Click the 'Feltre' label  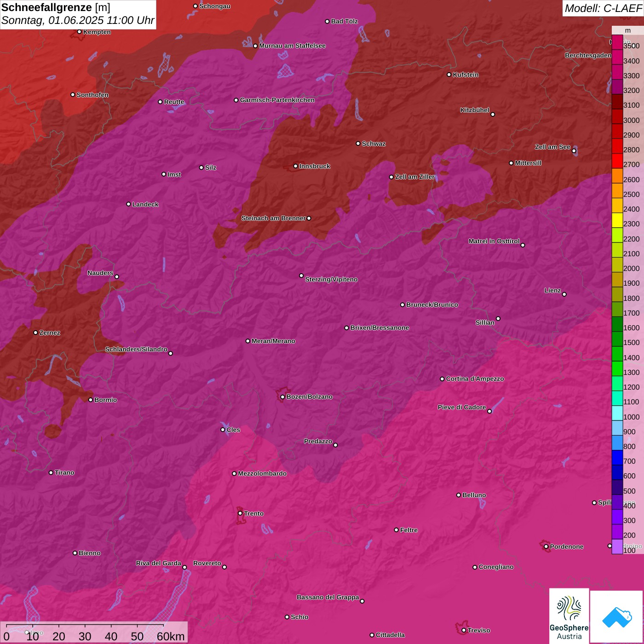pyautogui.click(x=409, y=530)
